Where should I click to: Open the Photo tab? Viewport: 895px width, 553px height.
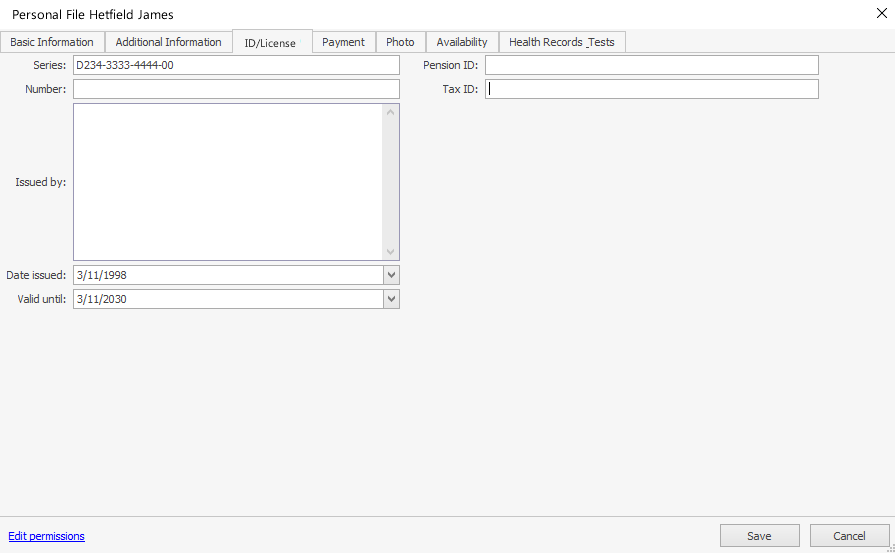[x=400, y=42]
